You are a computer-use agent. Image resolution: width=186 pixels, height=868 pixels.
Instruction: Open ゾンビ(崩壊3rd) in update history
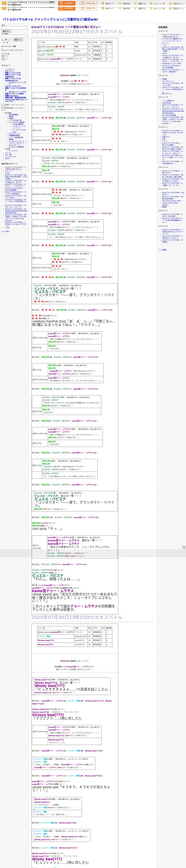click(x=168, y=101)
